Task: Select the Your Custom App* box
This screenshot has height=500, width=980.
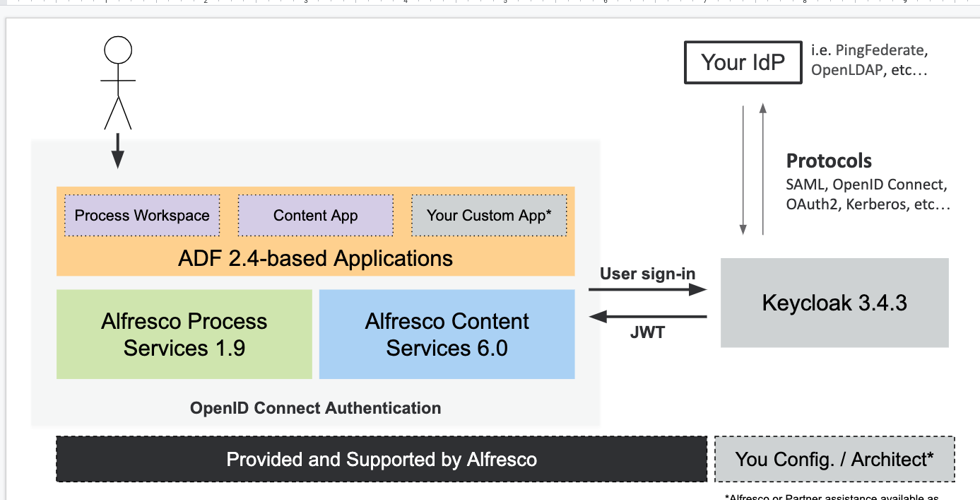Action: point(489,216)
